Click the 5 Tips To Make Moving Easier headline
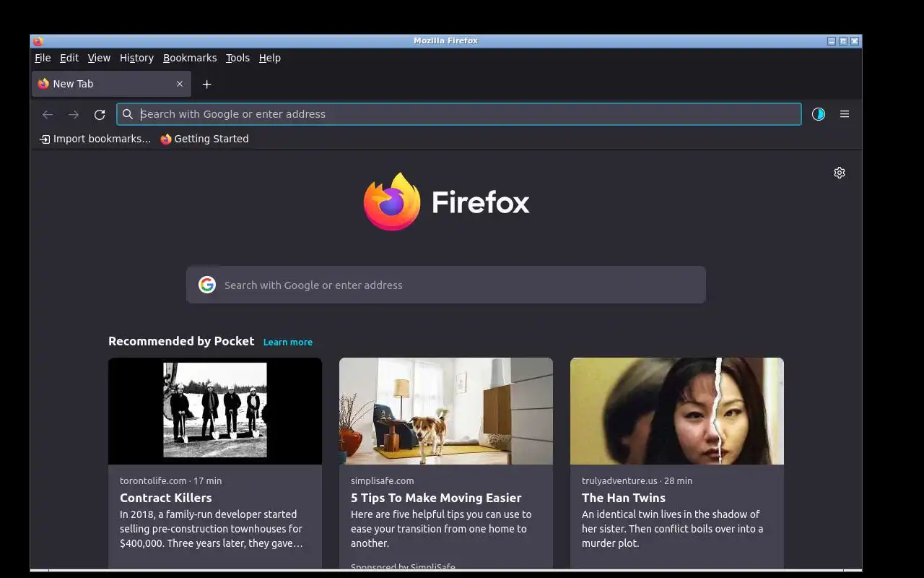Image resolution: width=924 pixels, height=578 pixels. pyautogui.click(x=436, y=498)
